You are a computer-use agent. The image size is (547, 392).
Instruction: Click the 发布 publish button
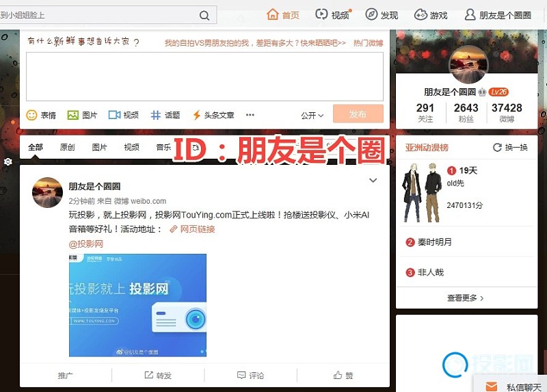(358, 114)
